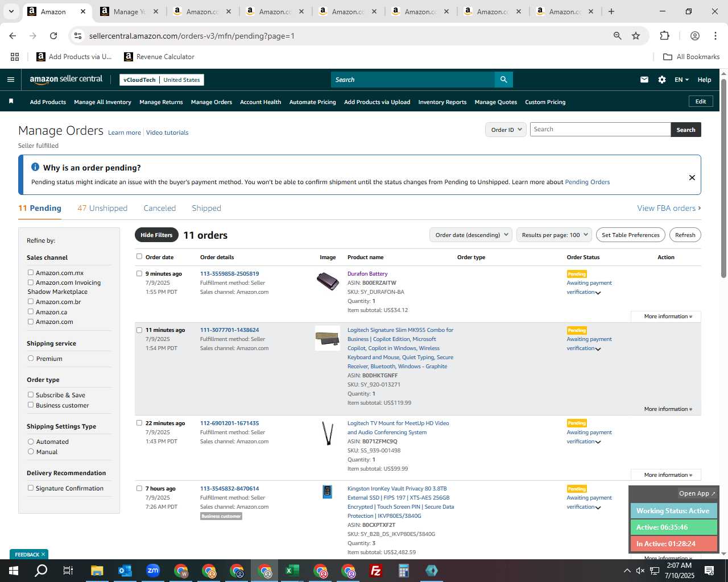The width and height of the screenshot is (728, 582).
Task: Open File Explorer from taskbar
Action: (x=97, y=571)
